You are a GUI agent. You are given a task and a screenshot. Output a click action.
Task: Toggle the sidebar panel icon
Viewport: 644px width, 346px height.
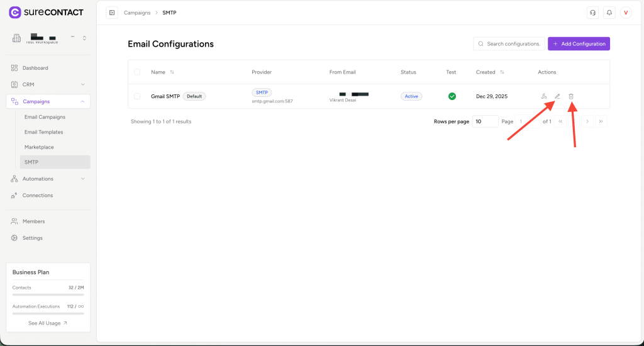click(112, 13)
